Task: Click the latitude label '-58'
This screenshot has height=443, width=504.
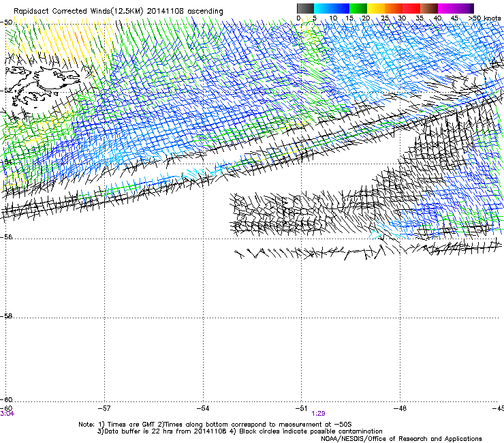Action: click(6, 316)
